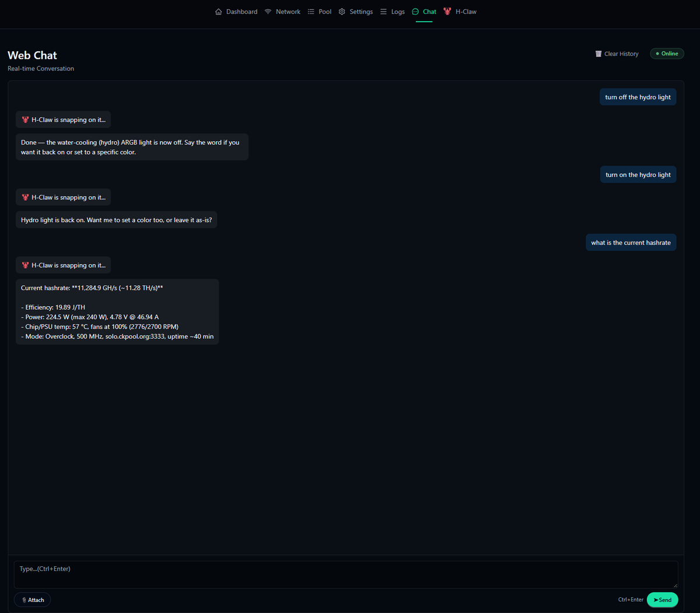Image resolution: width=700 pixels, height=613 pixels.
Task: Click the paperclip icon on Attach
Action: 24,600
